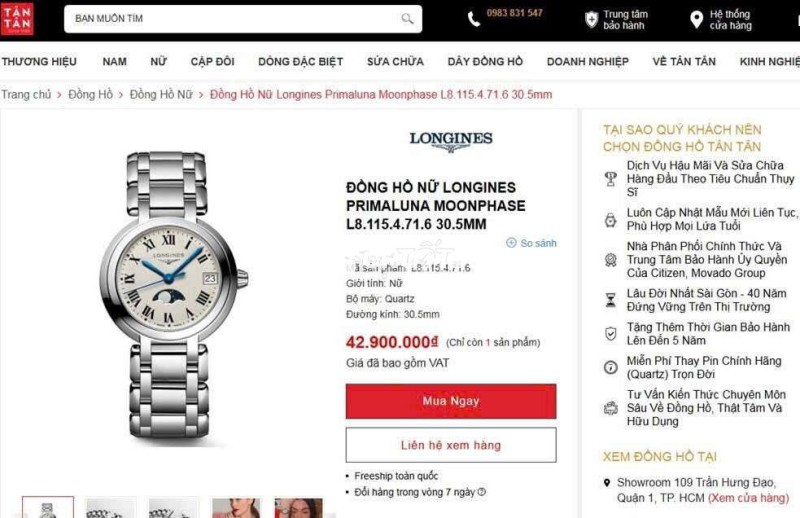Screen dimensions: 800x518
Task: Open the DÂY ĐỒNG HỒ menu
Action: click(x=485, y=62)
